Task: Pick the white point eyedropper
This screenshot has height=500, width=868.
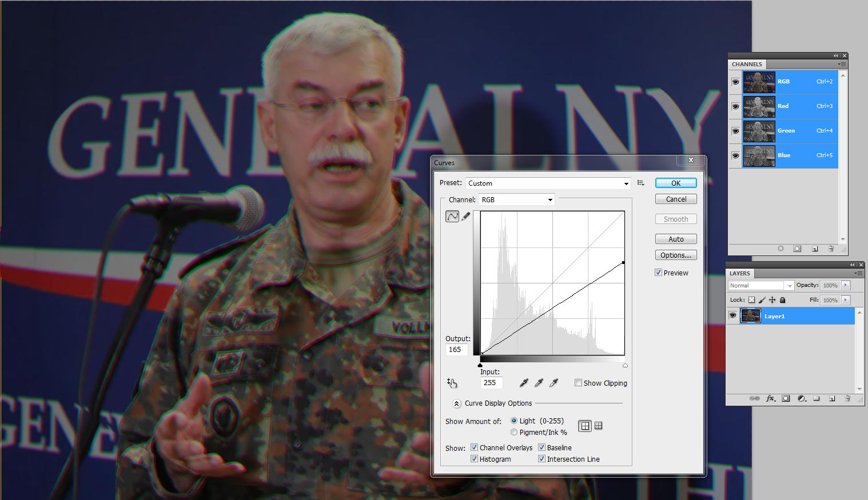Action: click(x=554, y=383)
